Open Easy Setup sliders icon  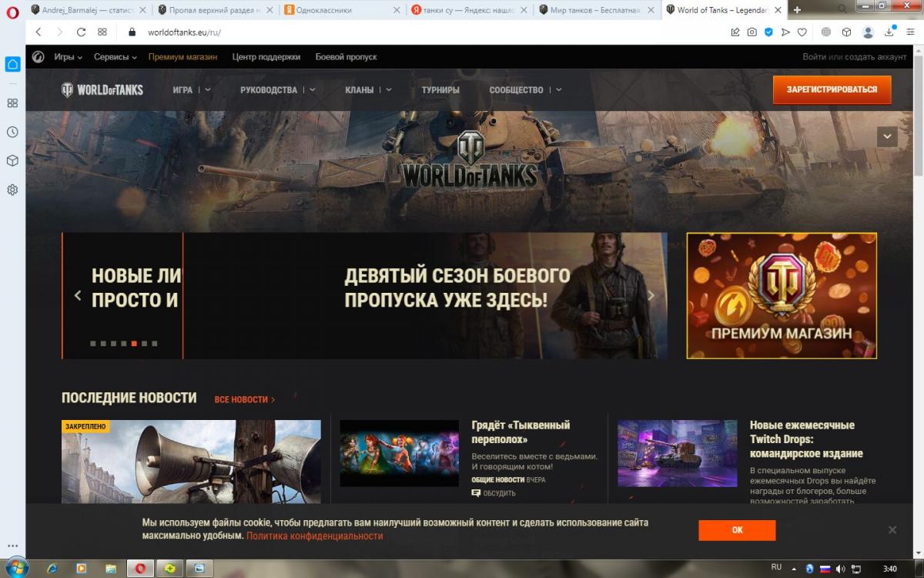(x=910, y=32)
